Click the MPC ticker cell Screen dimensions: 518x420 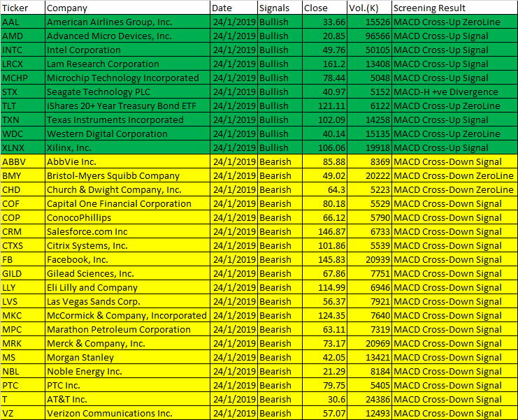[22, 330]
